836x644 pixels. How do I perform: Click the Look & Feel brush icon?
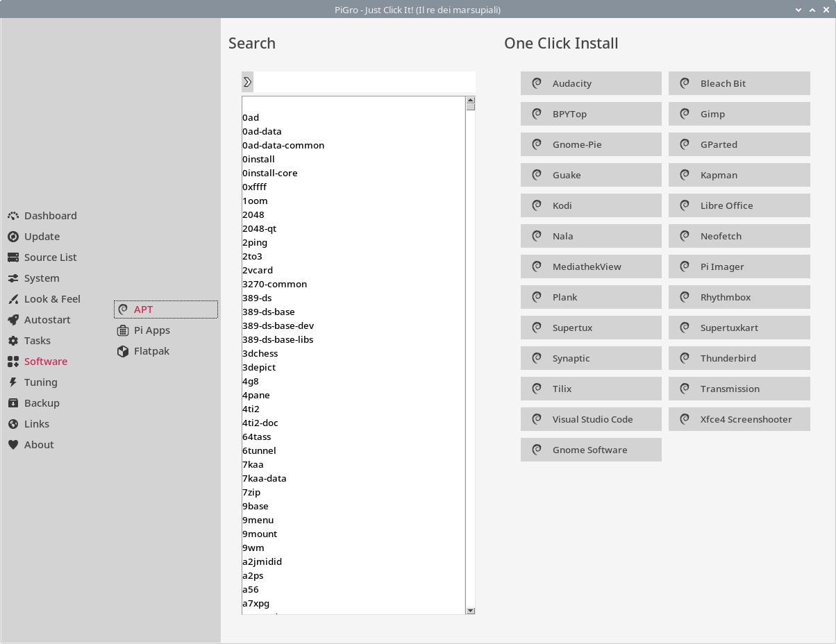click(13, 299)
